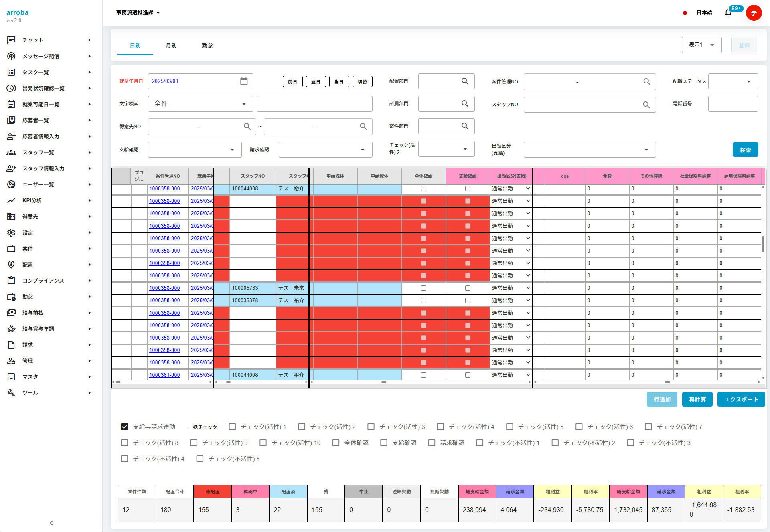Viewport: 770px width, 532px height.
Task: Click the 配置部門 search magnifier icon
Action: tap(465, 81)
